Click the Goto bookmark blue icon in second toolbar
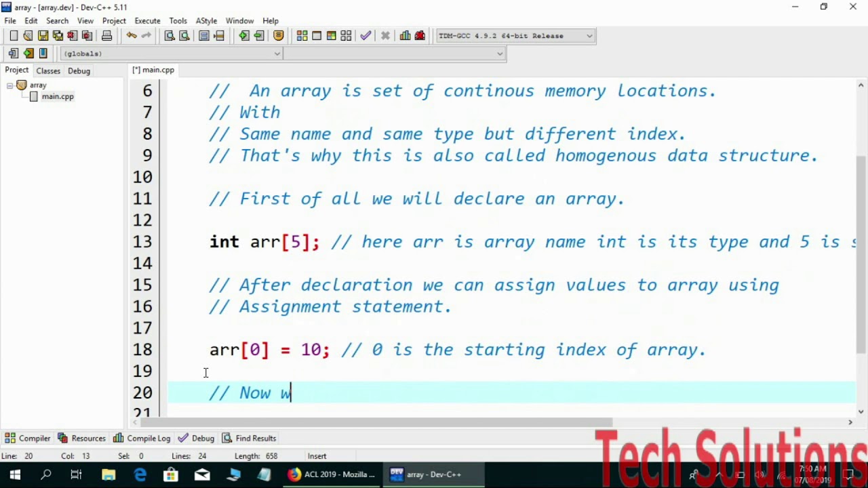 (x=43, y=54)
